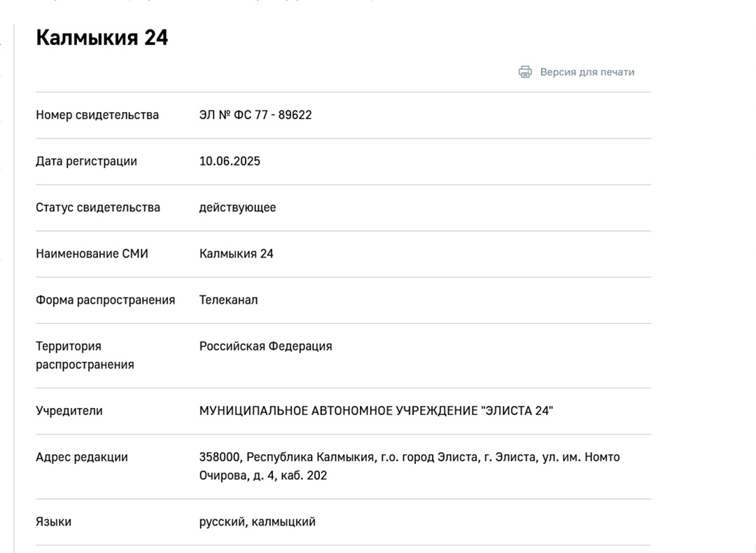Open the "Версия для печати" link
Screen dimensions: 756x553
[x=587, y=72]
